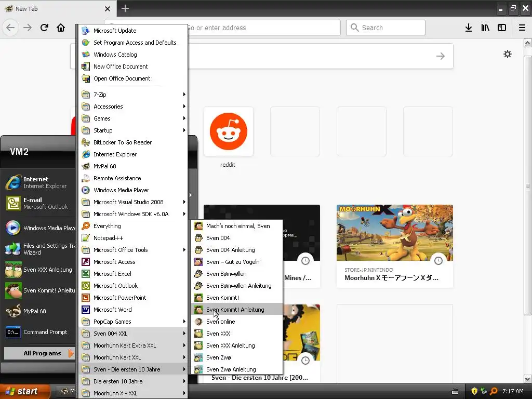The width and height of the screenshot is (532, 399).
Task: Go to browser home page icon
Action: 61,28
